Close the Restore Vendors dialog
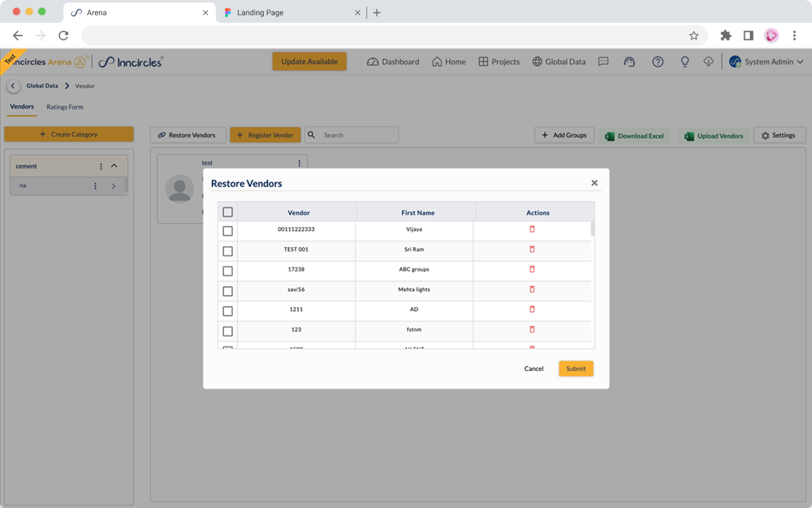Viewport: 812px width, 508px height. pyautogui.click(x=594, y=183)
